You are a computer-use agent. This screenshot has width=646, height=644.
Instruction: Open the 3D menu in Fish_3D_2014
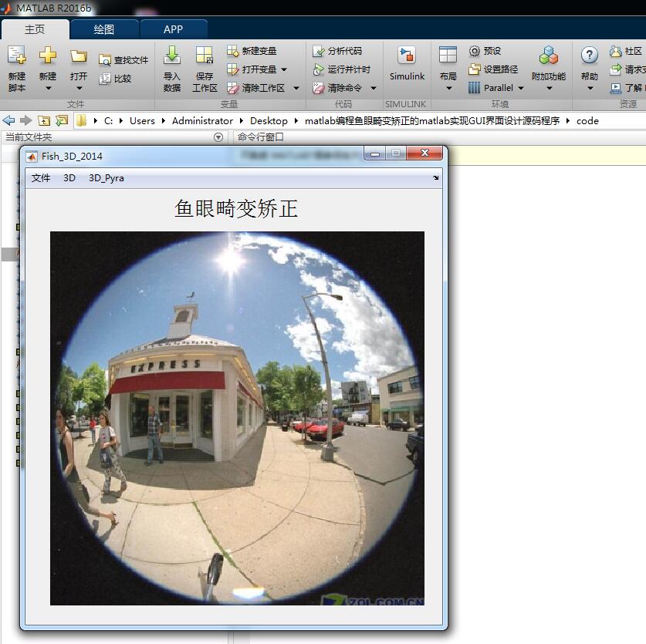coord(69,178)
